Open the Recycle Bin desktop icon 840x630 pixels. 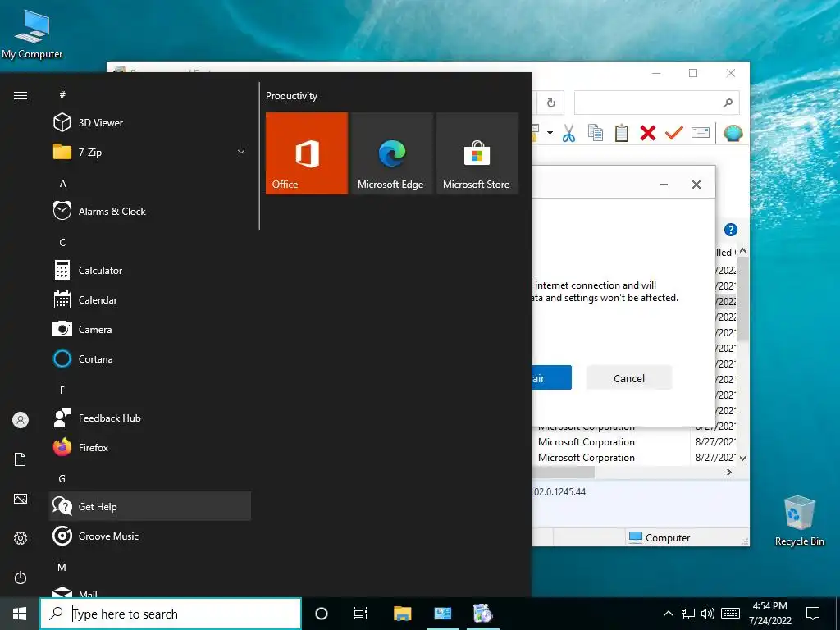(799, 521)
